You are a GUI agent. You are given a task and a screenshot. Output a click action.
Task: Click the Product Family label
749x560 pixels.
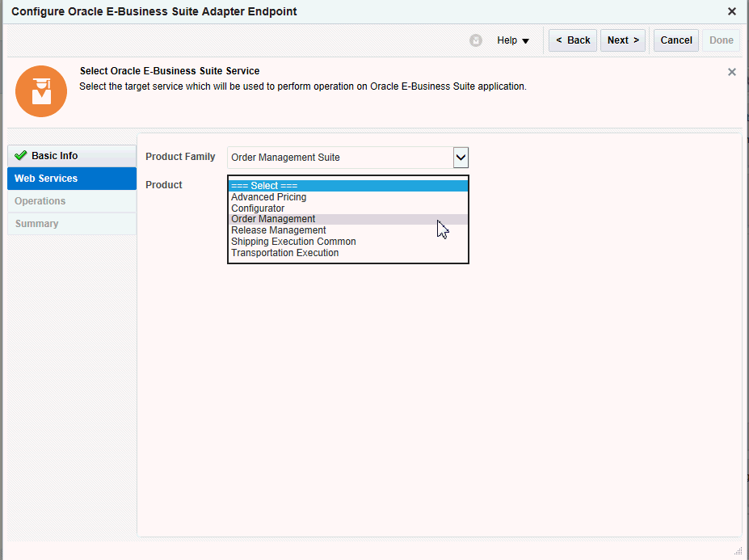pyautogui.click(x=180, y=157)
